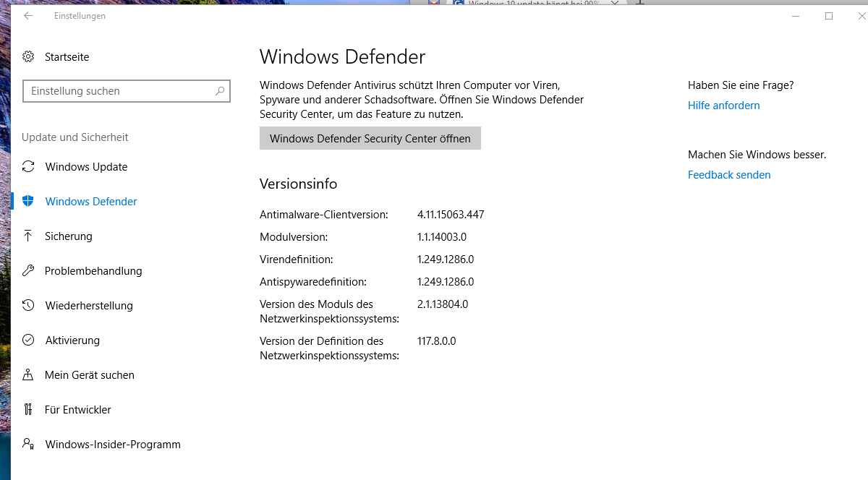Click the Sicherung upload arrow icon
The height and width of the screenshot is (480, 868).
[x=28, y=236]
